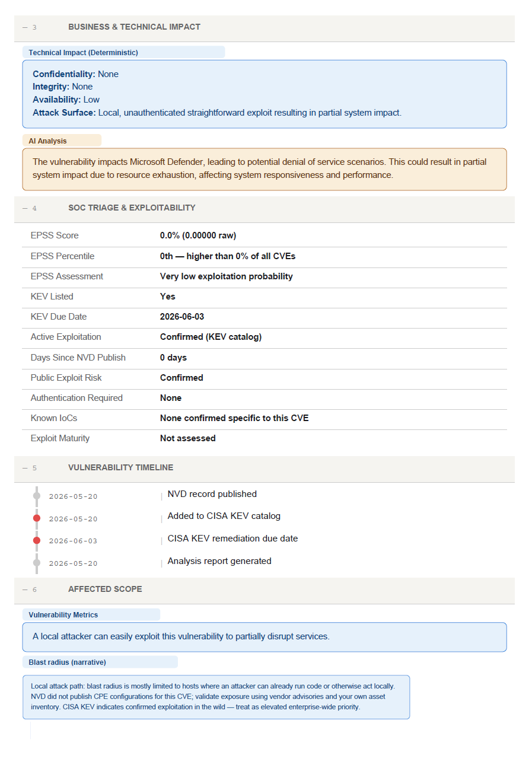The image size is (532, 771).
Task: Click the Known IoCs row
Action: tap(265, 418)
